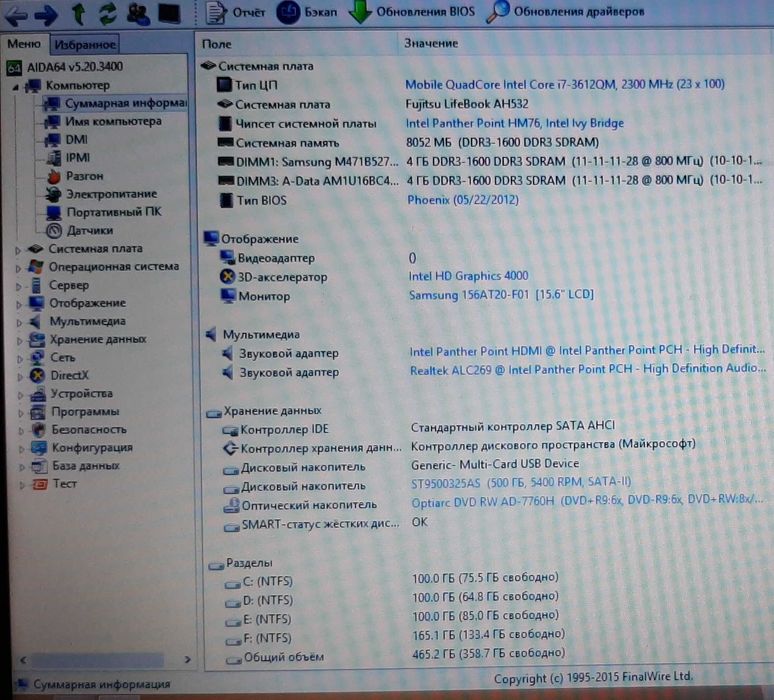
Task: Expand the DirectX tree node
Action: tap(20, 378)
